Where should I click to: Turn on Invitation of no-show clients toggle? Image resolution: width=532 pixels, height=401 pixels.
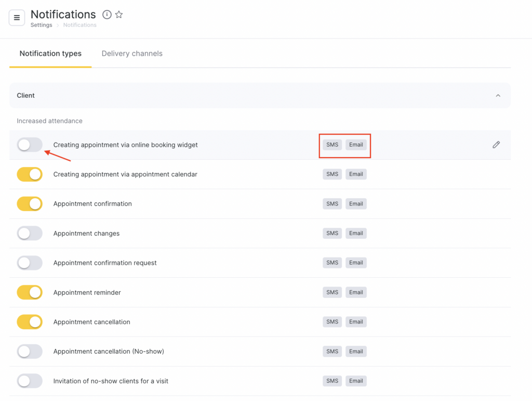[30, 381]
